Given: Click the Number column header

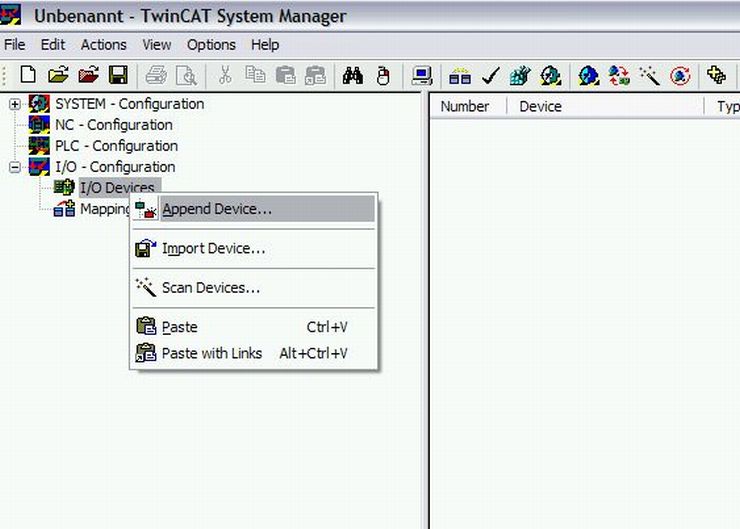Looking at the screenshot, I should 468,106.
